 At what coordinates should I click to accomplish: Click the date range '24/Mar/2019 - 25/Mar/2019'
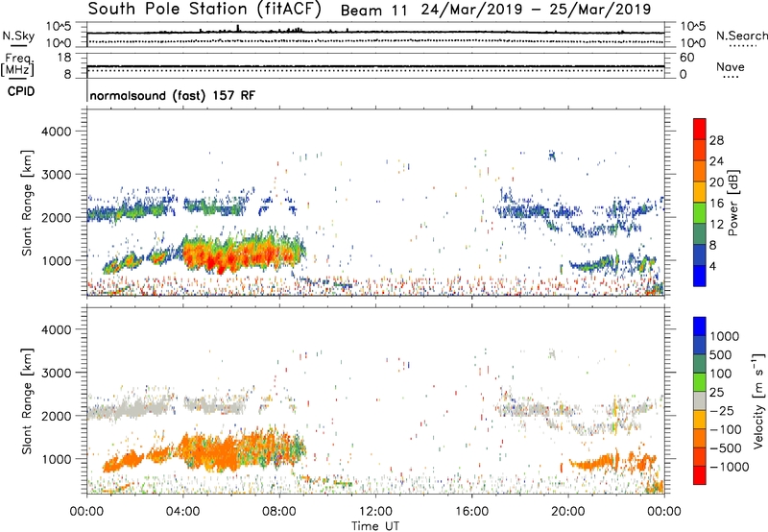tap(536, 10)
